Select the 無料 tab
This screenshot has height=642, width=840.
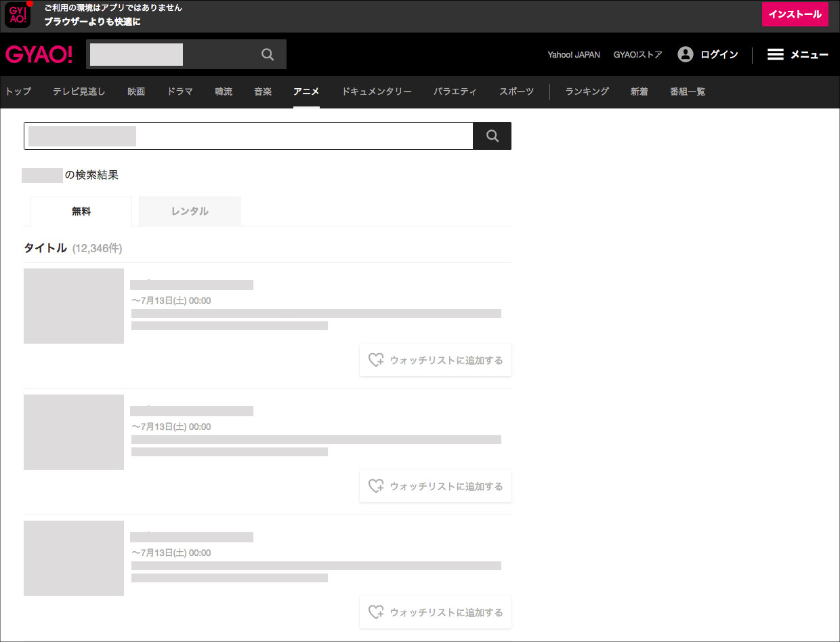[x=81, y=211]
